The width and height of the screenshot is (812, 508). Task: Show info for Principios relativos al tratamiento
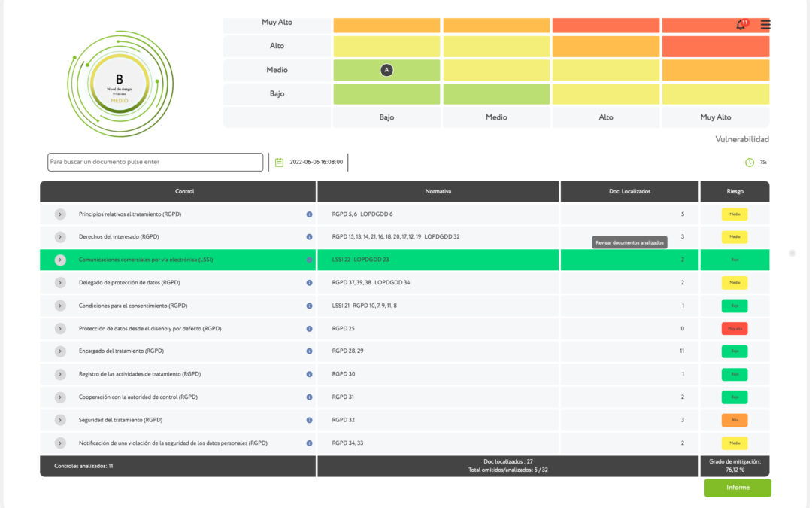coord(309,214)
